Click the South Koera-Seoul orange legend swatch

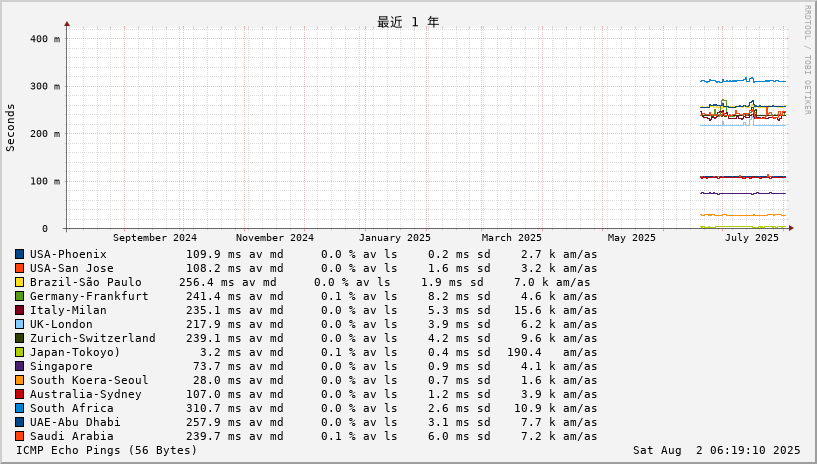[19, 381]
